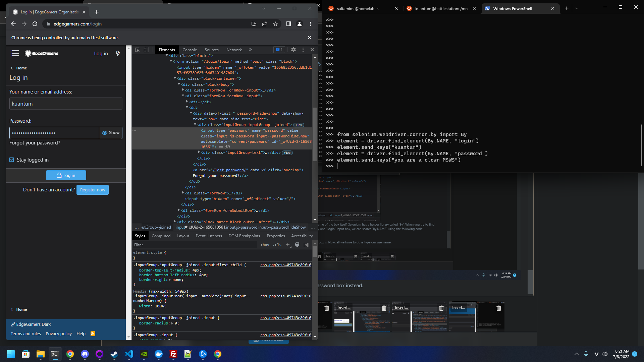This screenshot has height=362, width=644.
Task: Expand the dt element node
Action: (187, 102)
